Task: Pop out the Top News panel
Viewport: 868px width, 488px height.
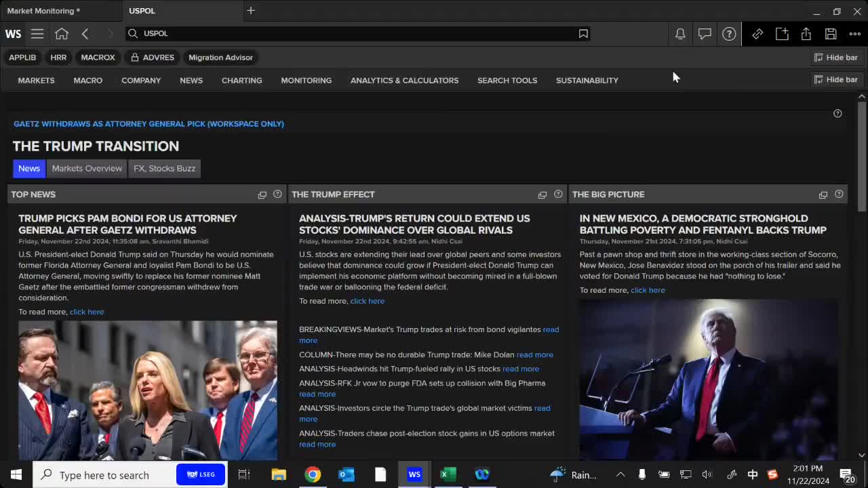Action: coord(262,195)
